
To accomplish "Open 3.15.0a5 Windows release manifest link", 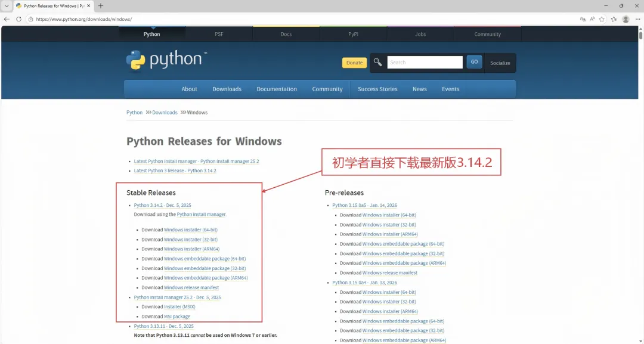I will (x=390, y=273).
